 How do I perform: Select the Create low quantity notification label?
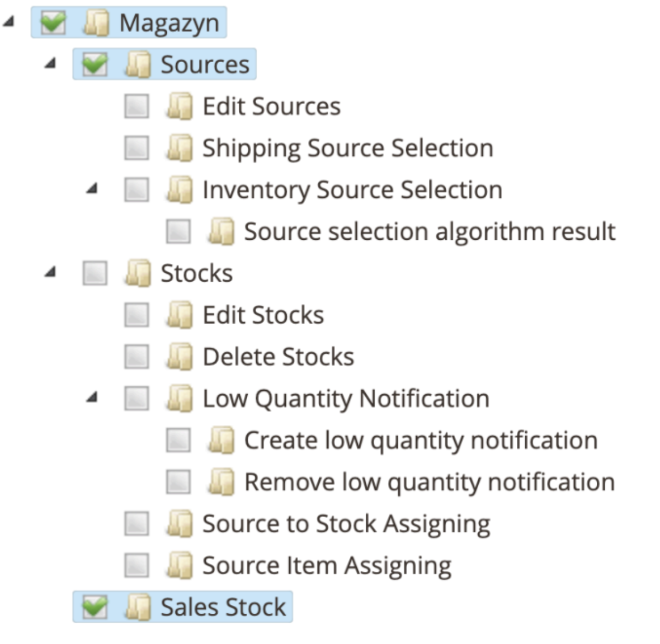(x=421, y=441)
